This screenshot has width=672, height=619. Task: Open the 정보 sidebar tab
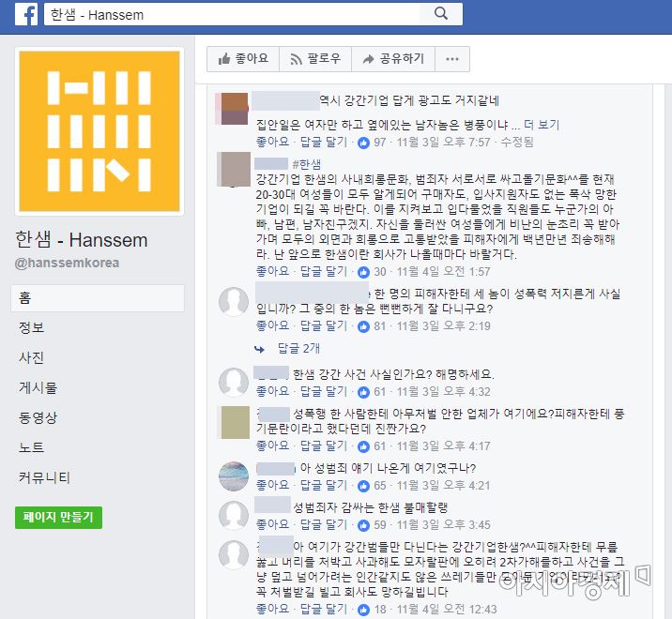tap(31, 327)
